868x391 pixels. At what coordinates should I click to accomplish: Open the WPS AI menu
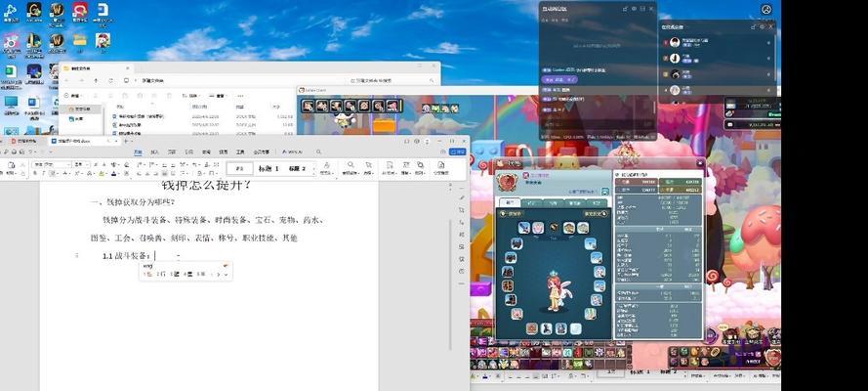(x=292, y=152)
